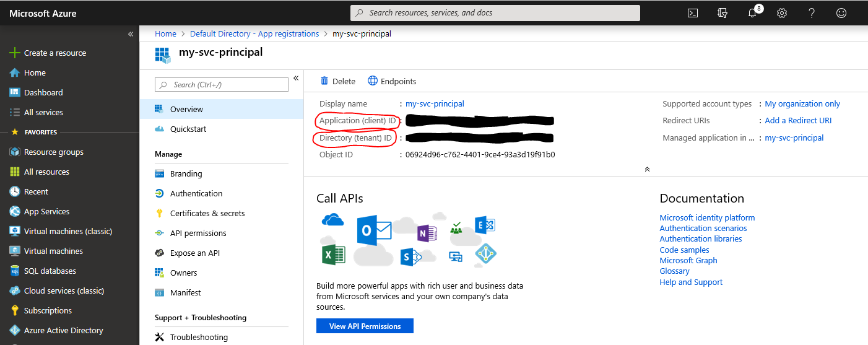Click the Delete trash icon
This screenshot has height=345, width=868.
[x=324, y=81]
